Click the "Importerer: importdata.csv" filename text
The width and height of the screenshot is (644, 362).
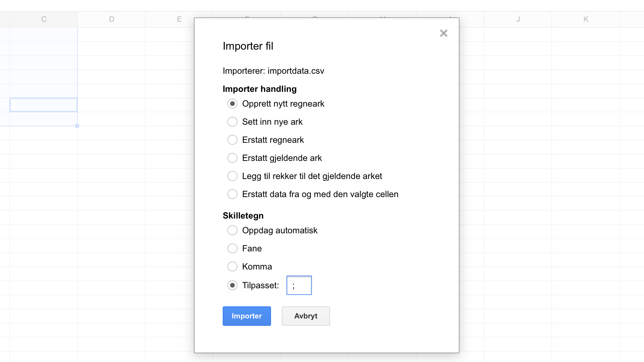[x=273, y=71]
